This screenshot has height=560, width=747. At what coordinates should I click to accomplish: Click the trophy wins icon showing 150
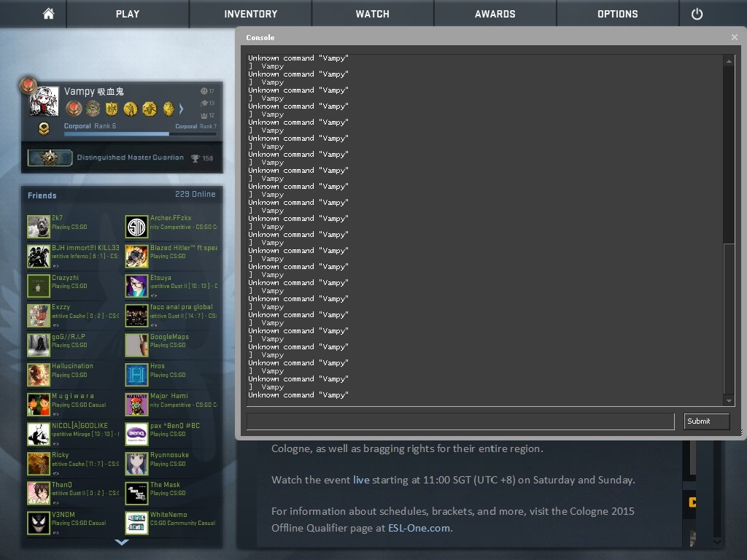pyautogui.click(x=195, y=158)
